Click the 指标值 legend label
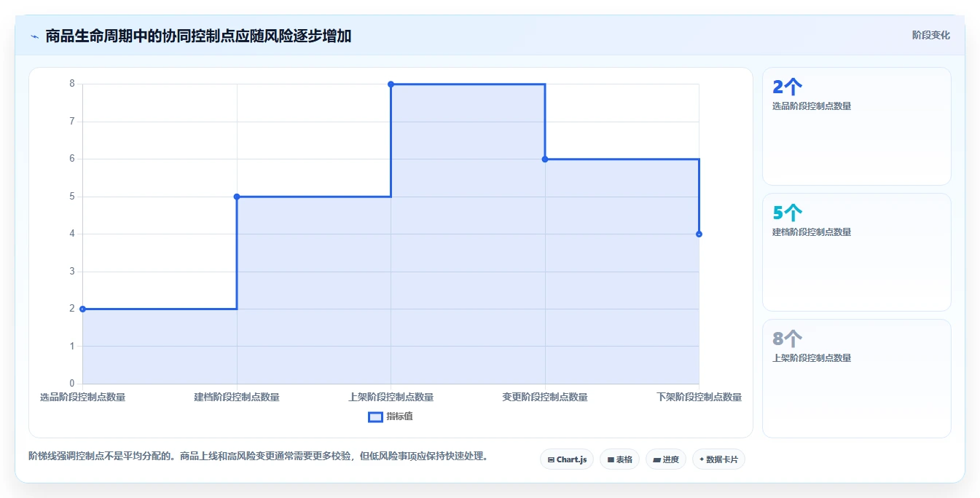The height and width of the screenshot is (498, 980). point(399,416)
